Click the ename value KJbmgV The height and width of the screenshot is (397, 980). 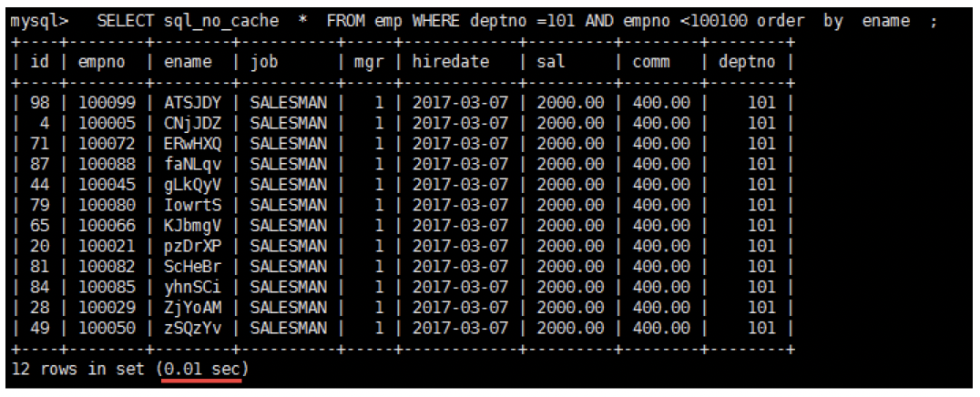tap(192, 226)
